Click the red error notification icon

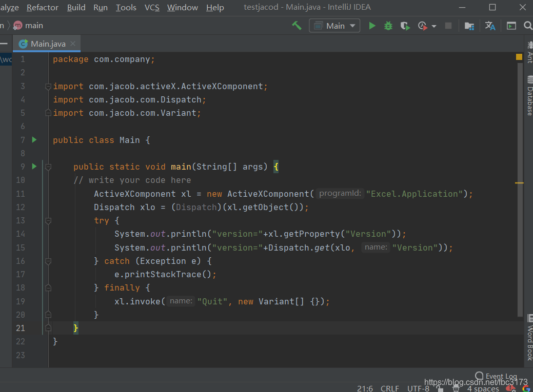[x=510, y=388]
